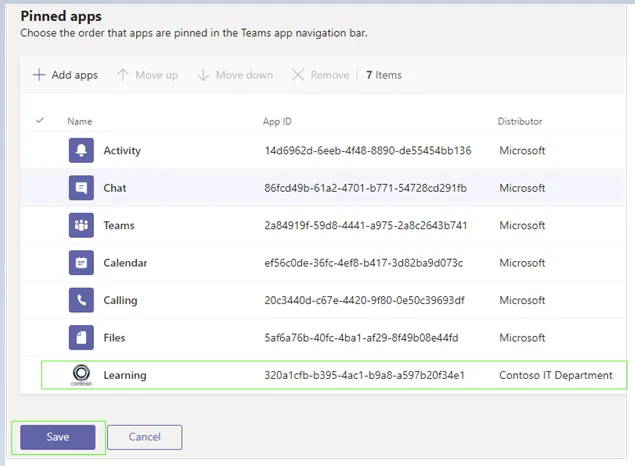
Task: Sort by the Name column header
Action: [x=80, y=121]
